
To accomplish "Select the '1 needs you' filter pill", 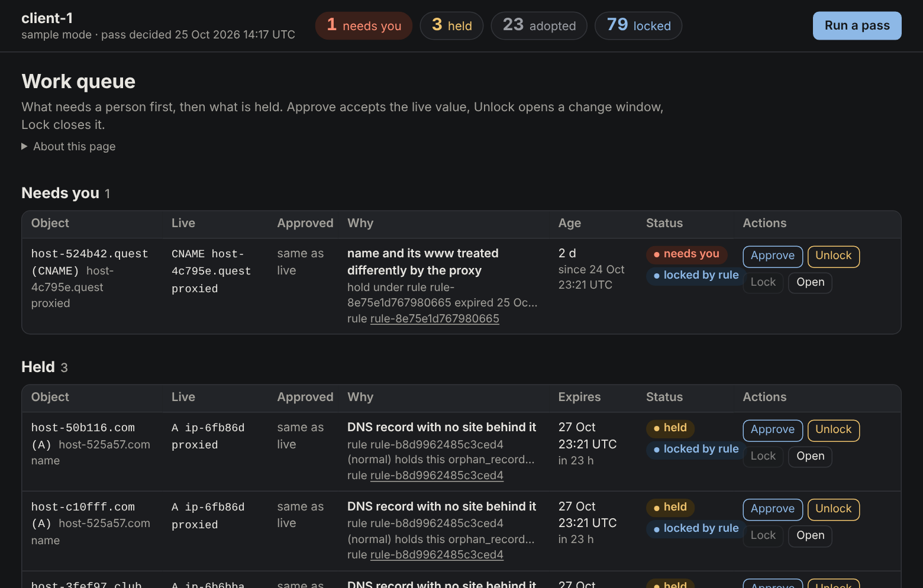I will pos(364,26).
